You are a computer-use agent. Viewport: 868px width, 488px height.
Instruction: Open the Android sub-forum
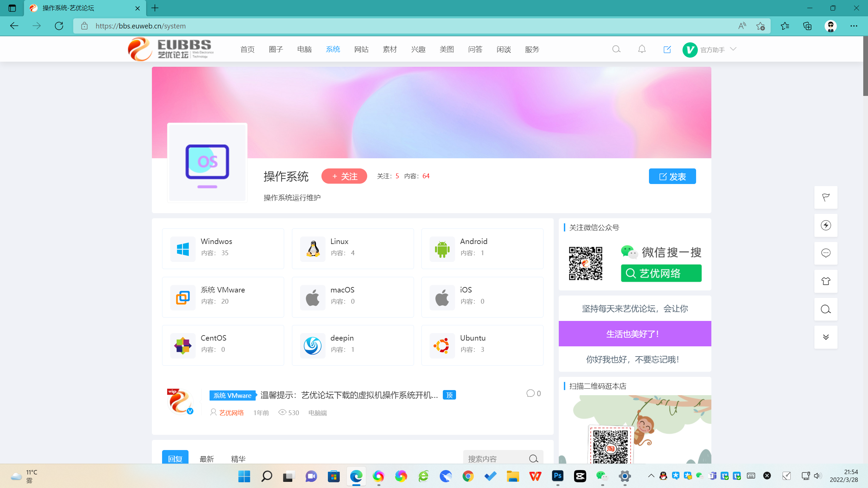(482, 249)
